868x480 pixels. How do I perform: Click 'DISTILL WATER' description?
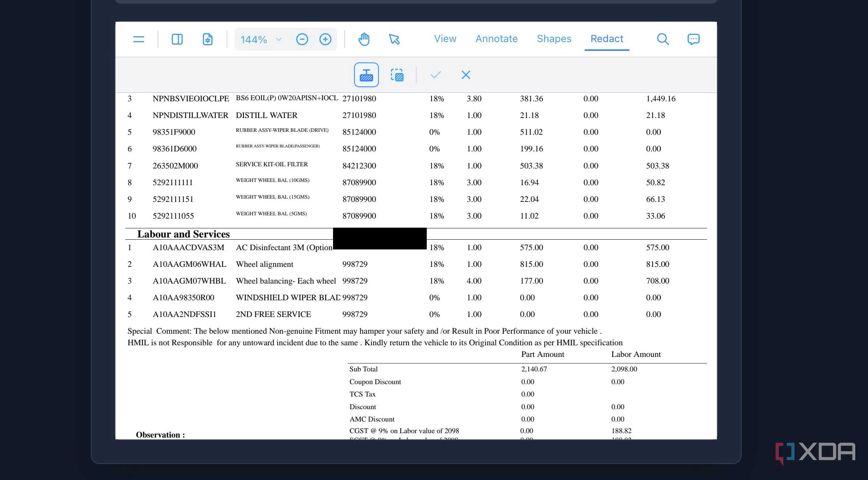(267, 115)
